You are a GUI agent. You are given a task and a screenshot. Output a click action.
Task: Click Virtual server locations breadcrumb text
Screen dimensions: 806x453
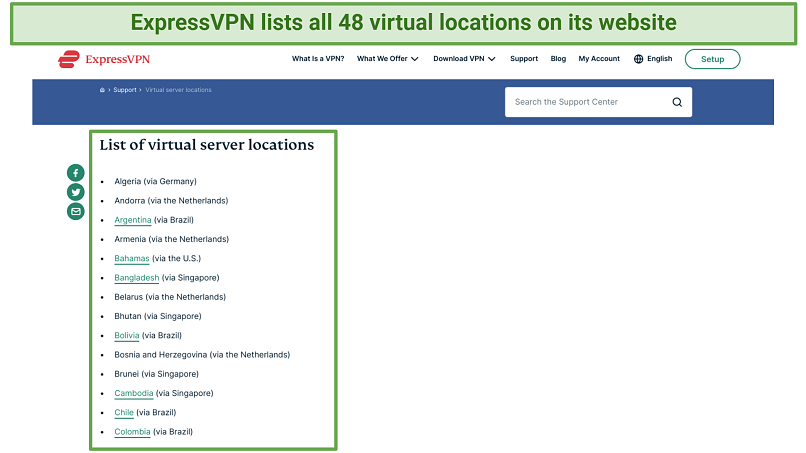(x=178, y=90)
